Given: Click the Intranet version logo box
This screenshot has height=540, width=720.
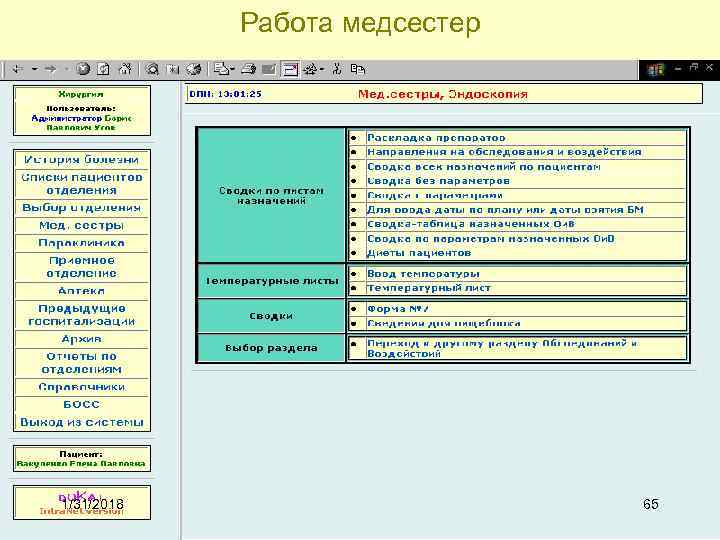Looking at the screenshot, I should coord(82,503).
